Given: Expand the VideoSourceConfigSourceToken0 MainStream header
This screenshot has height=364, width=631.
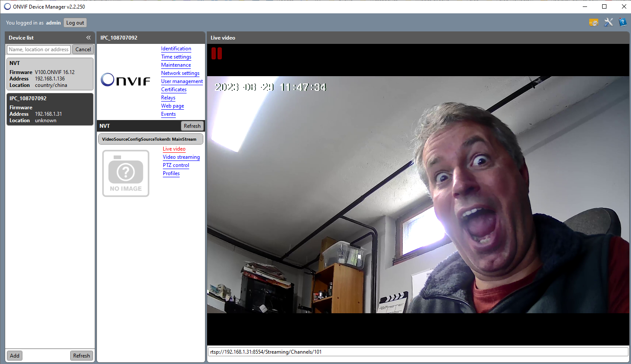Looking at the screenshot, I should tap(150, 139).
